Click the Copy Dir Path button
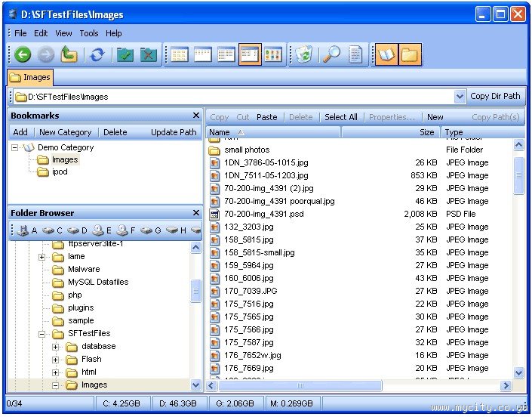This screenshot has height=417, width=532. (495, 97)
